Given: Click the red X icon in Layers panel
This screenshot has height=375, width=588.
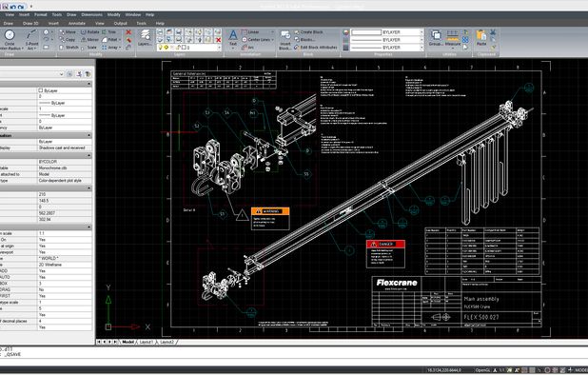Looking at the screenshot, I should click(218, 40).
